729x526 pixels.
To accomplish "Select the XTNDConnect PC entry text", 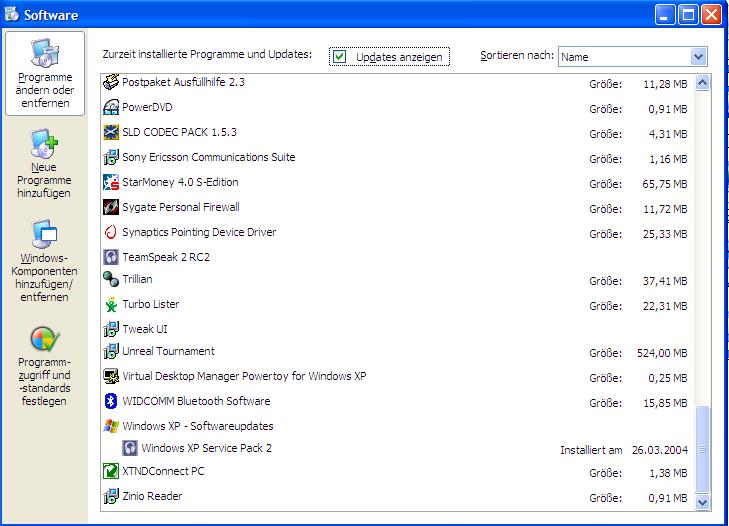I will (163, 472).
